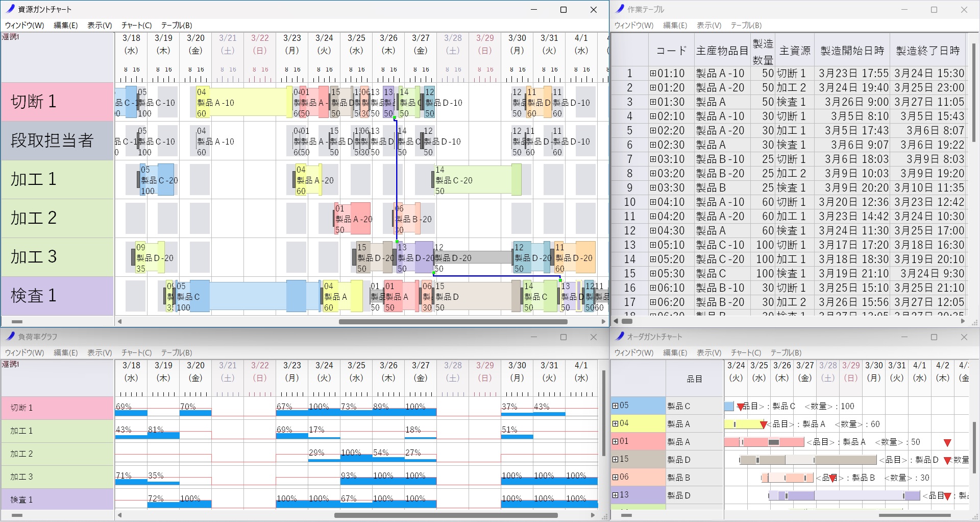Select 加工 3 resource row in resource Gantt

[57, 257]
